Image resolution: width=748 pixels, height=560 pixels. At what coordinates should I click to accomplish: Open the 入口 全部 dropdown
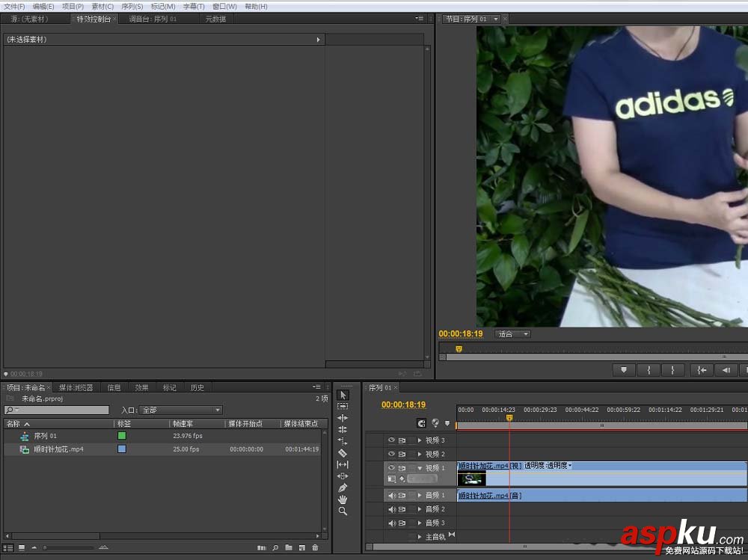coord(181,410)
